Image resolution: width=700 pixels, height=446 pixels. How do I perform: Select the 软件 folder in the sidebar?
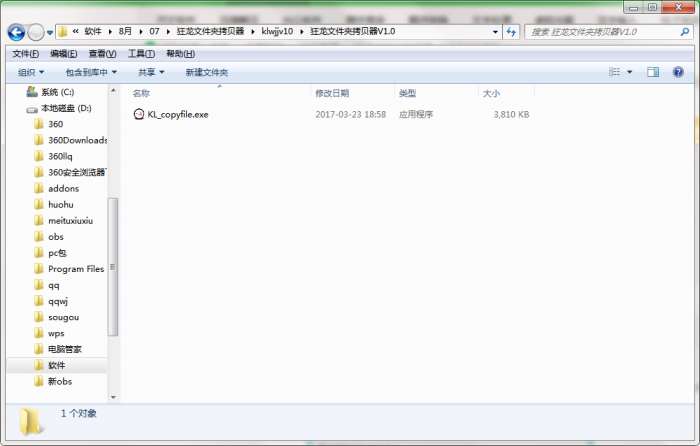point(57,365)
